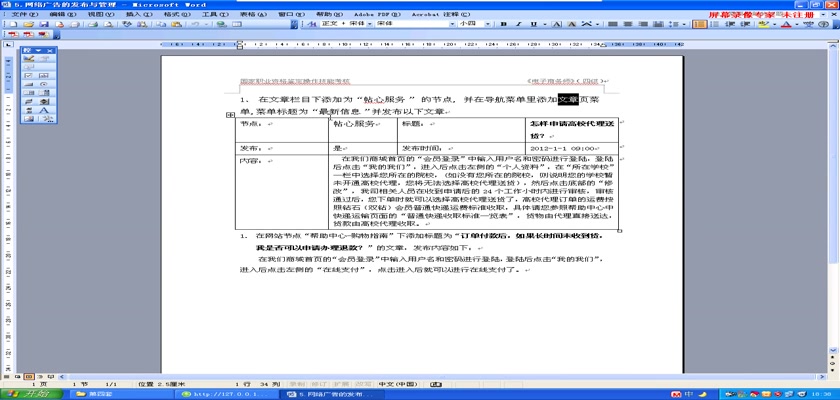Open the 编辑 (Edit) menu

pos(62,14)
